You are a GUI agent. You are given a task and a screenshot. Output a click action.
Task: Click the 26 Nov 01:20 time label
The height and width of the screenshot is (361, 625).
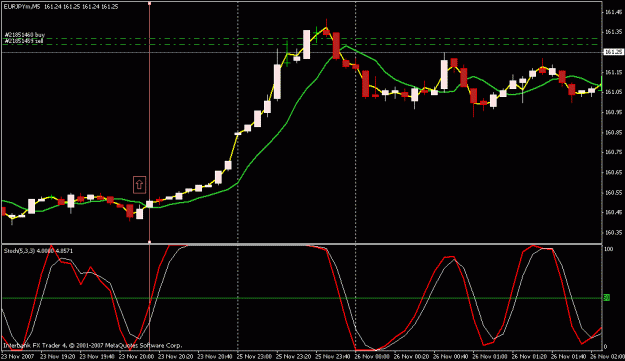(x=529, y=356)
